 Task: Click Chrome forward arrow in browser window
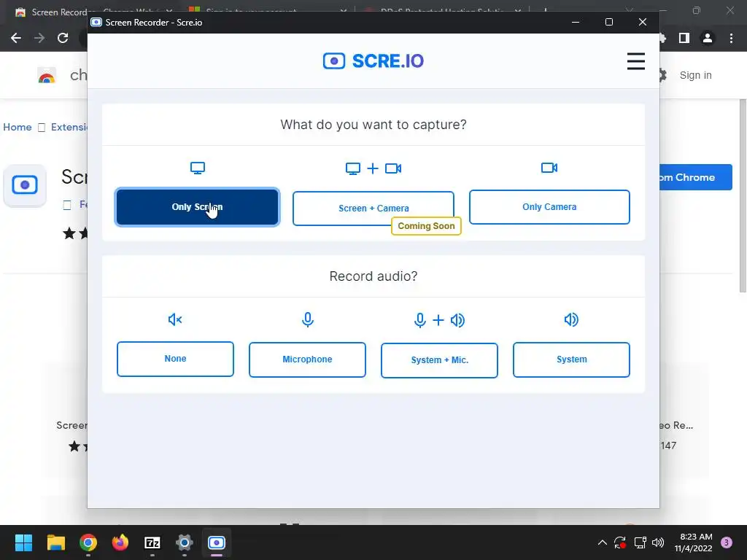pos(39,38)
